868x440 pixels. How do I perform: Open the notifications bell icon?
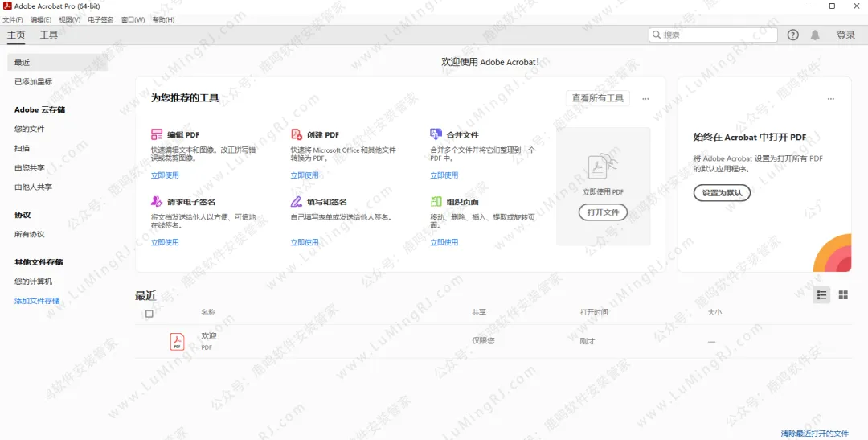point(815,35)
